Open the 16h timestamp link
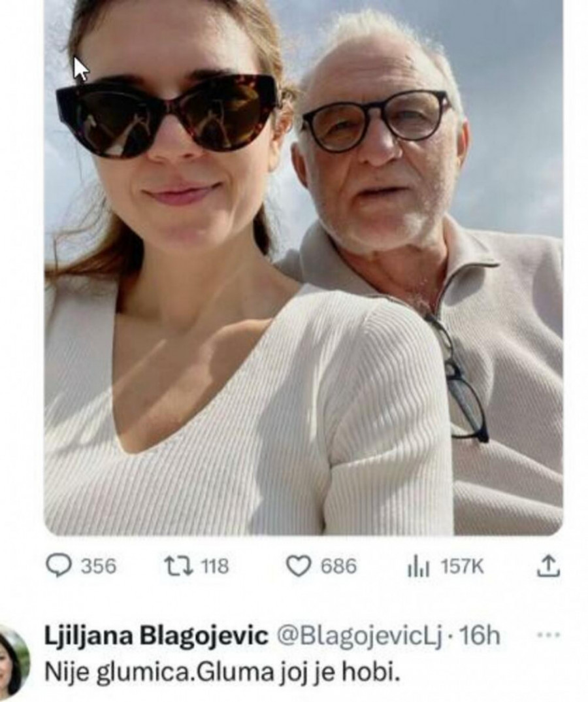This screenshot has width=588, height=702. tap(480, 635)
